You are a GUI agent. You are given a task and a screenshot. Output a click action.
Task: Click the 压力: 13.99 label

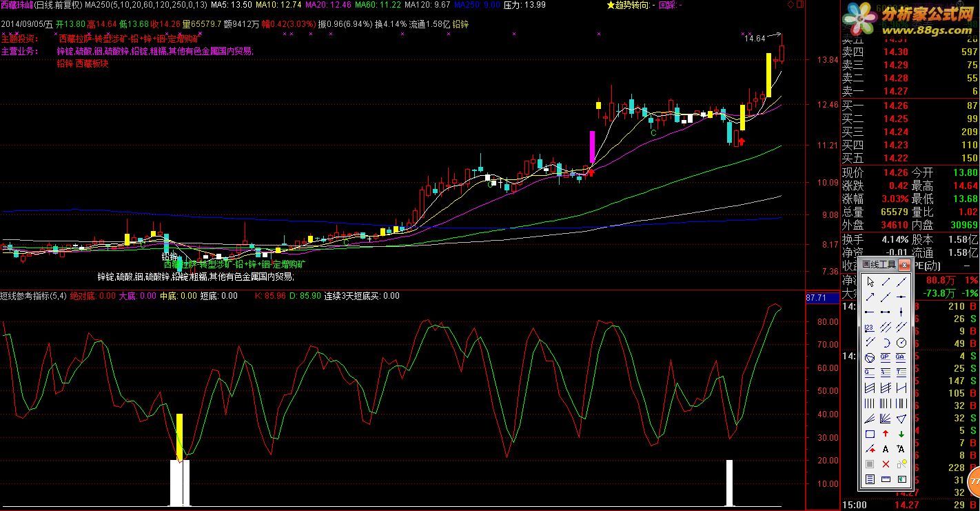pos(525,5)
